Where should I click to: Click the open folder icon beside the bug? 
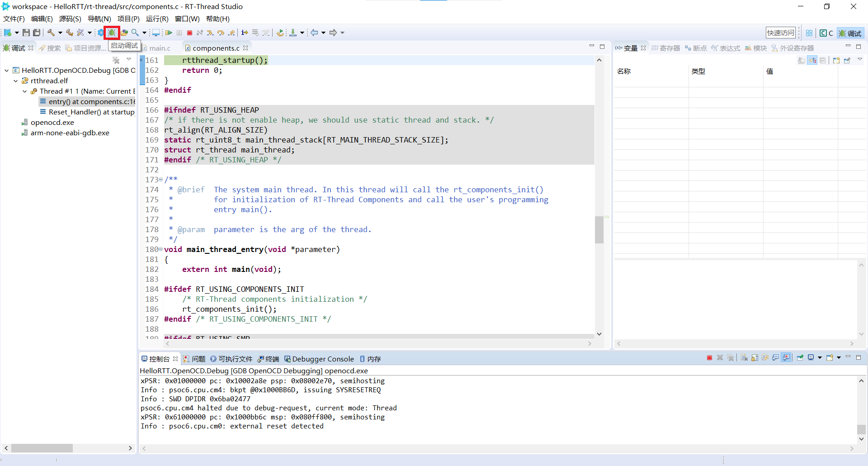(x=124, y=33)
